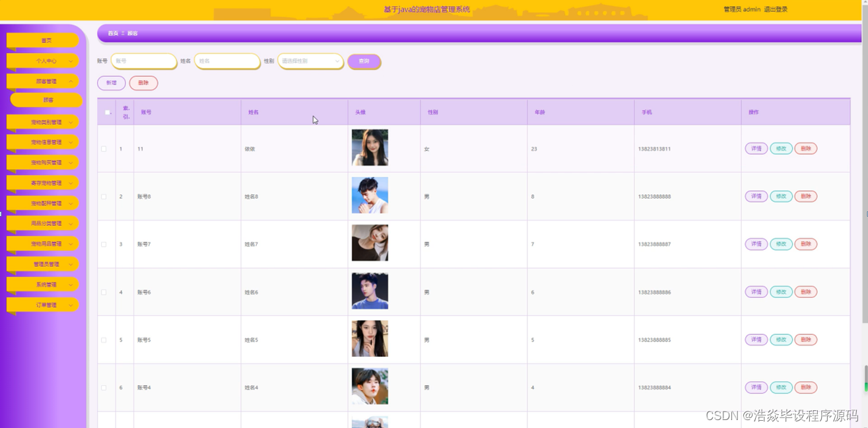Click the 姓名 column header

pos(253,112)
